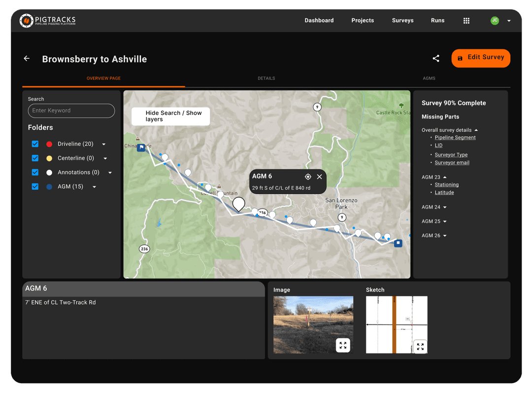Open the Surveys page from the navigation
This screenshot has height=394, width=532.
pyautogui.click(x=402, y=20)
